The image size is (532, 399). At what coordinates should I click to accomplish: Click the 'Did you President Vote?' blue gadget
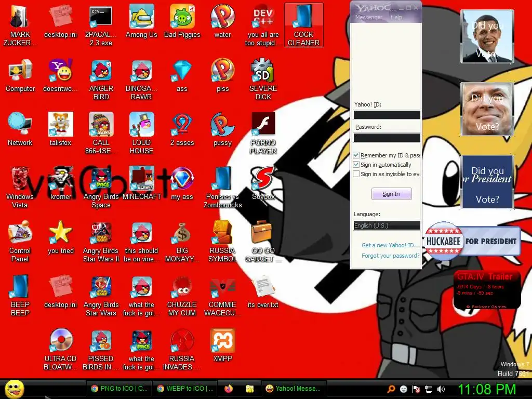[487, 182]
